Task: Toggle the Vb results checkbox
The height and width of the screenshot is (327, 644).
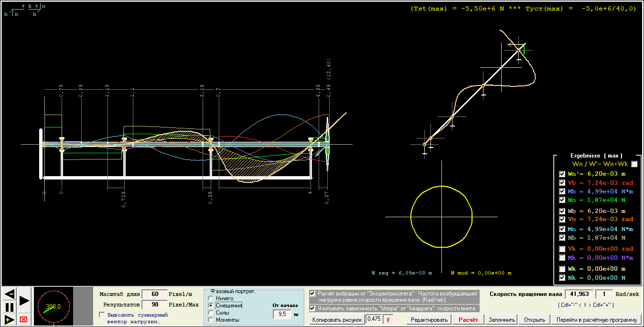Action: point(562,183)
